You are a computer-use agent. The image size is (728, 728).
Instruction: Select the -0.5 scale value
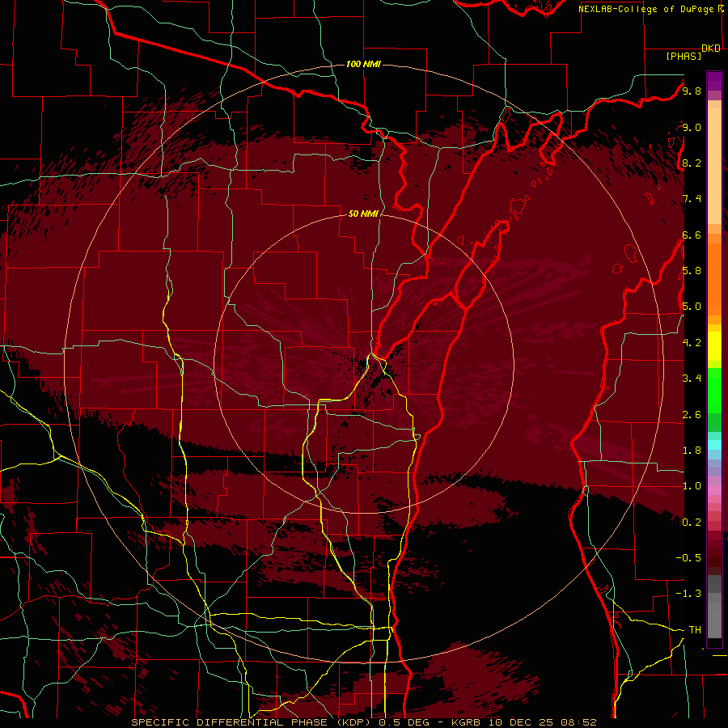point(688,557)
